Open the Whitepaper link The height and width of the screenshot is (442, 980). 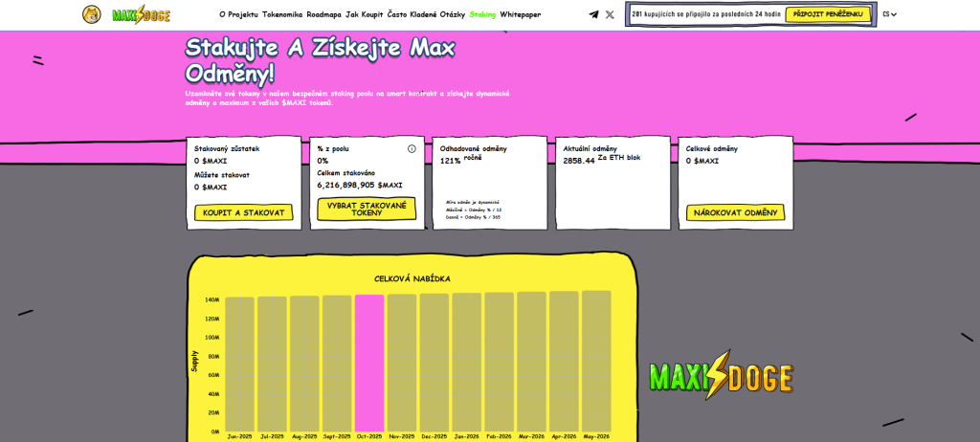pyautogui.click(x=521, y=14)
